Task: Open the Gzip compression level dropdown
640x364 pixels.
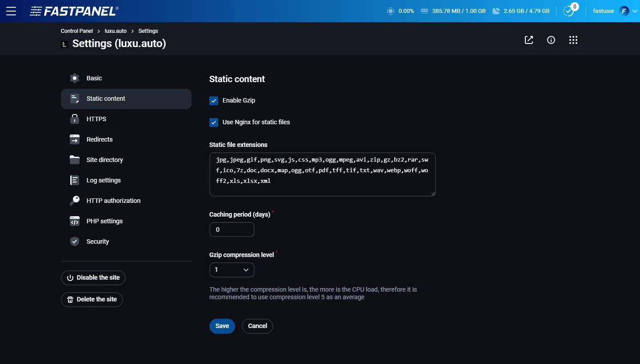Action: click(x=232, y=270)
